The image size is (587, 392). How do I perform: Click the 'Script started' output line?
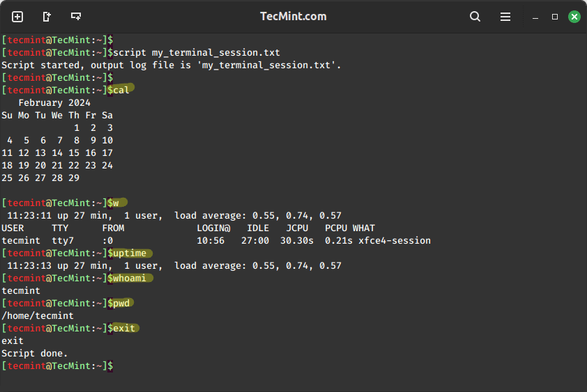pyautogui.click(x=171, y=65)
